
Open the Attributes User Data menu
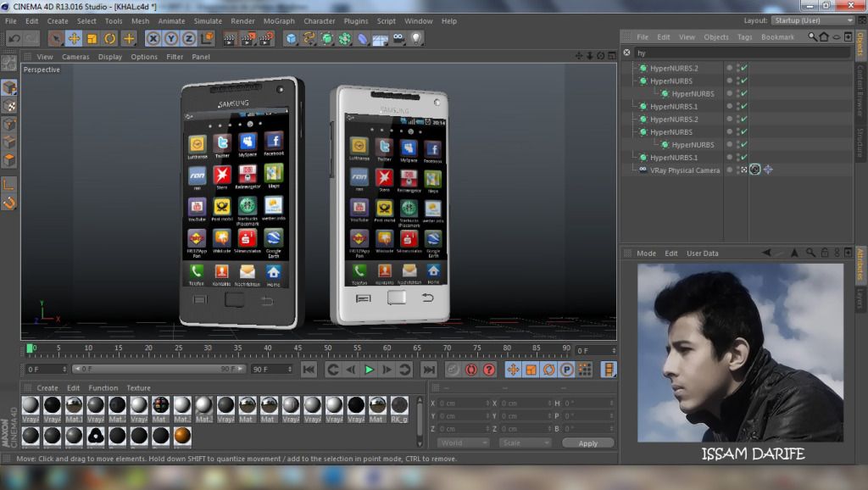pos(703,253)
